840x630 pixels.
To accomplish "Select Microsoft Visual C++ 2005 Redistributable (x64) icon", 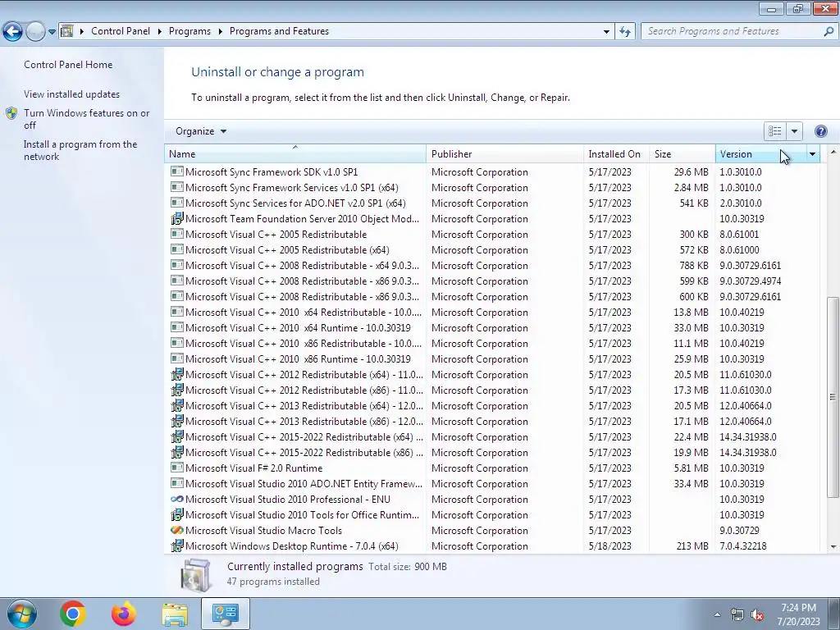I will click(177, 249).
